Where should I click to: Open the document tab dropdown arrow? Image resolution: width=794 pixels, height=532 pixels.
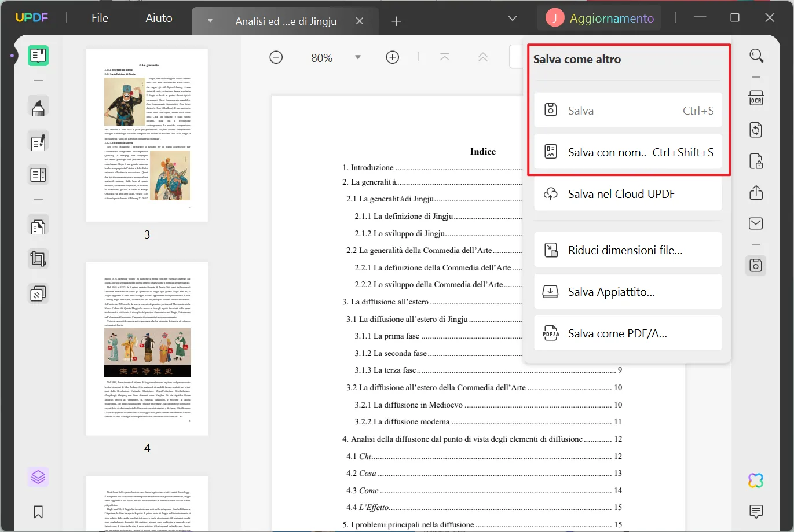pos(208,21)
